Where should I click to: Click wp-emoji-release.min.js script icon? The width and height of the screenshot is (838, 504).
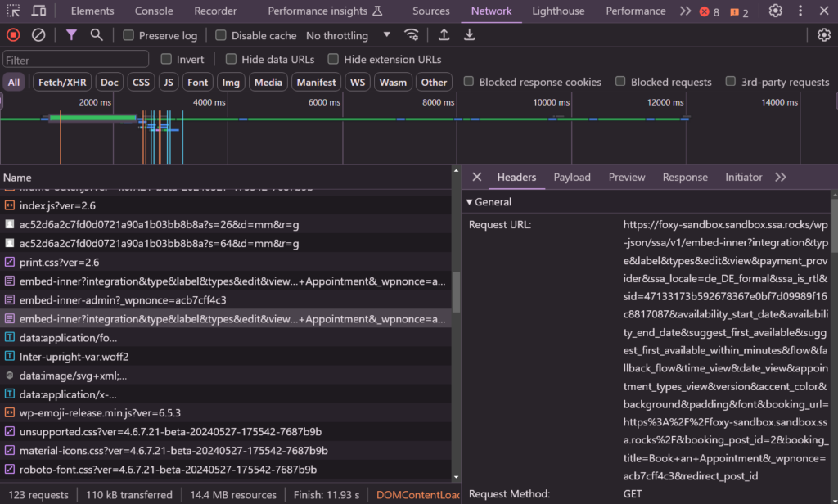10,412
